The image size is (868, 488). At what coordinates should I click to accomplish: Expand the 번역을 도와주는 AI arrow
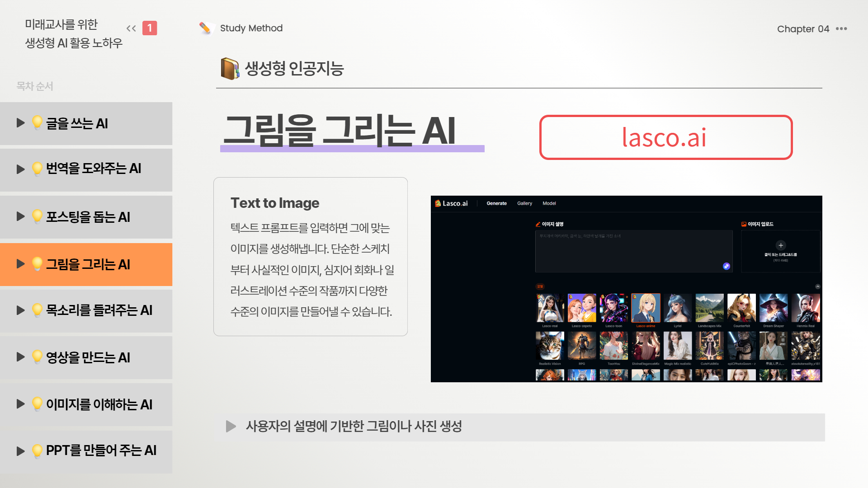coord(20,169)
